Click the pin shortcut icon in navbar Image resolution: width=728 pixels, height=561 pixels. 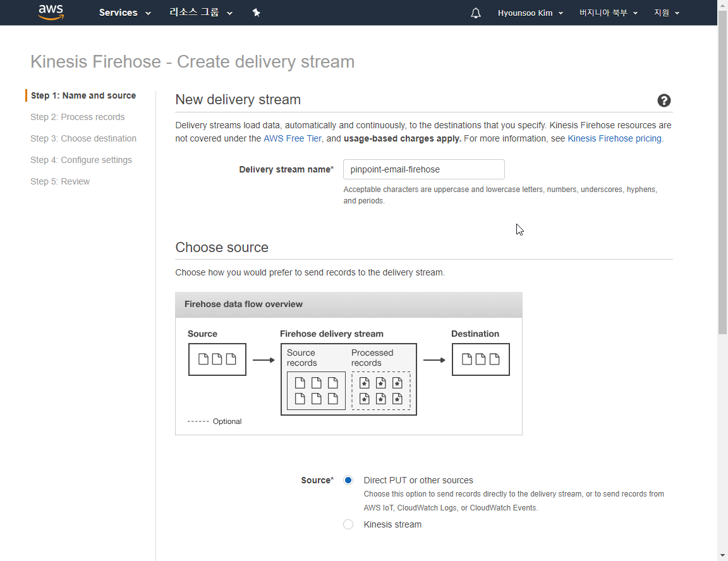point(257,13)
